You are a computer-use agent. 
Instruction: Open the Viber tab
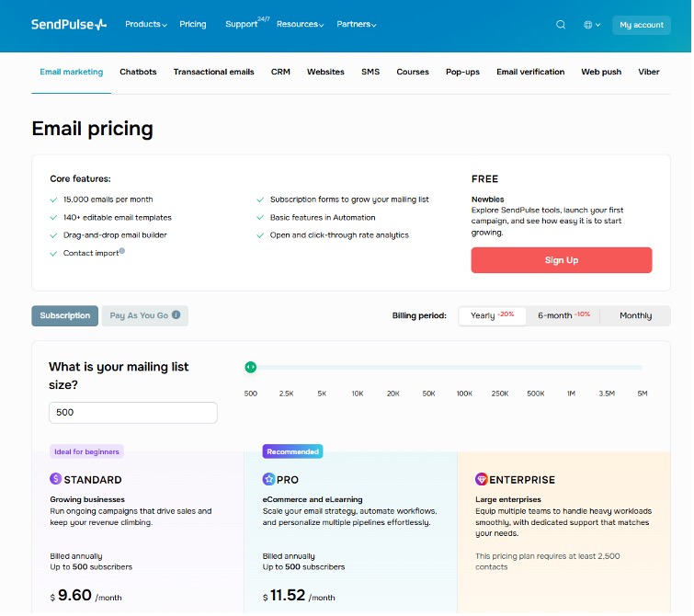pos(651,73)
